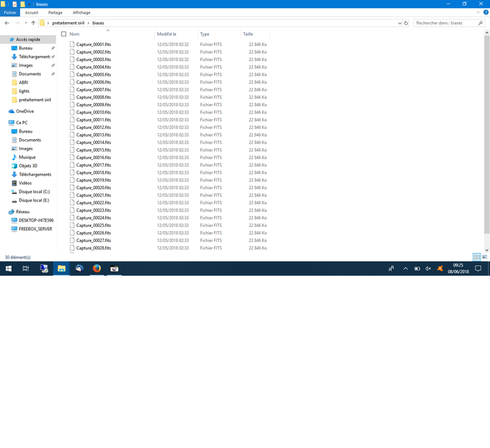The height and width of the screenshot is (448, 490).
Task: Switch to the Partage ribbon tab
Action: [x=56, y=13]
